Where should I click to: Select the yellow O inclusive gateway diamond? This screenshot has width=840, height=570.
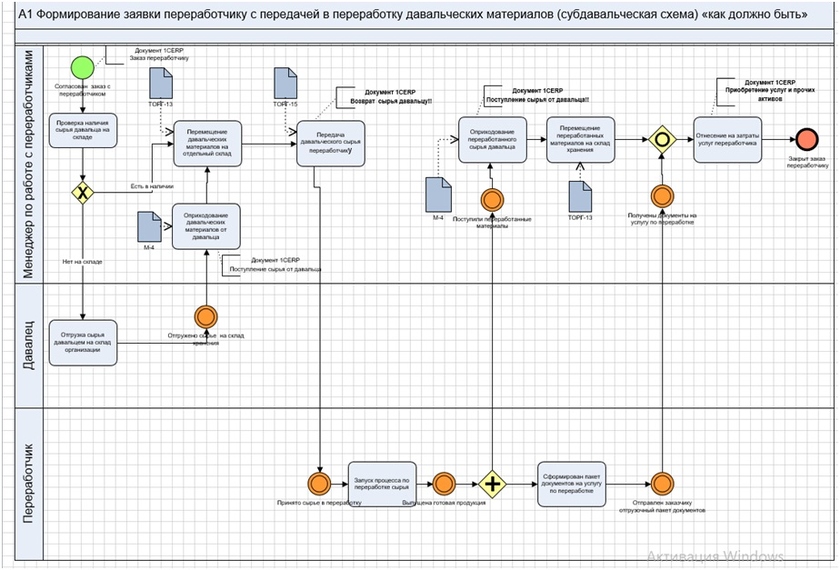660,139
